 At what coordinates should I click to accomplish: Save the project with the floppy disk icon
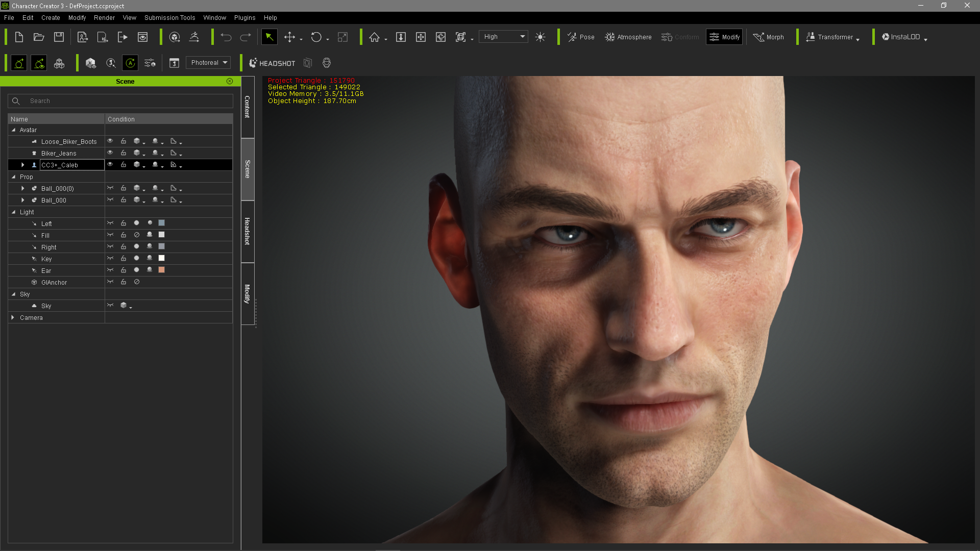coord(59,37)
